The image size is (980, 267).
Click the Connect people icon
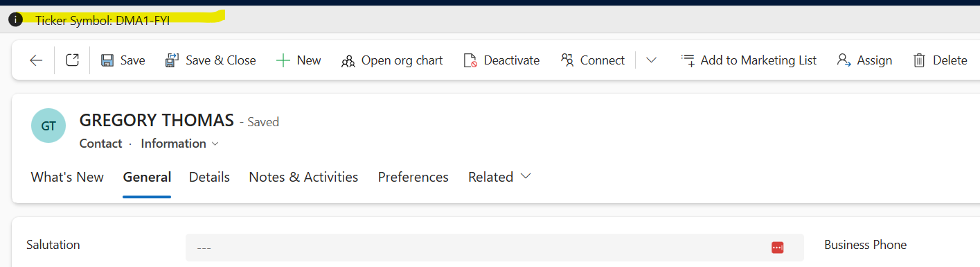567,60
